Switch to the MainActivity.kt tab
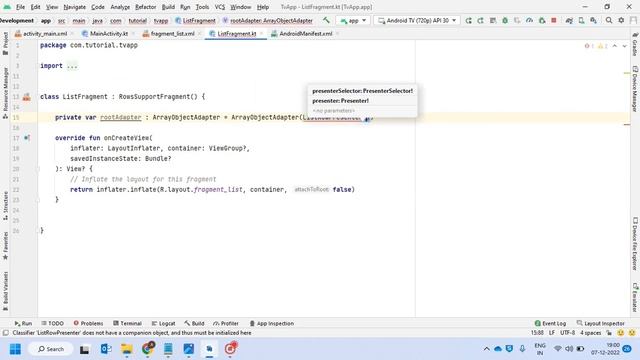The width and height of the screenshot is (640, 360). [105, 33]
